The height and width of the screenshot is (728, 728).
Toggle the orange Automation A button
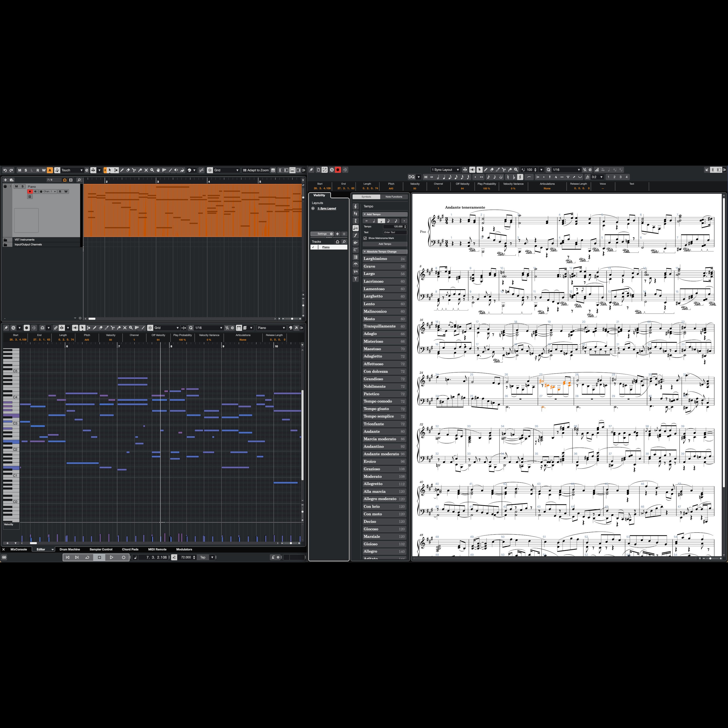[x=50, y=170]
